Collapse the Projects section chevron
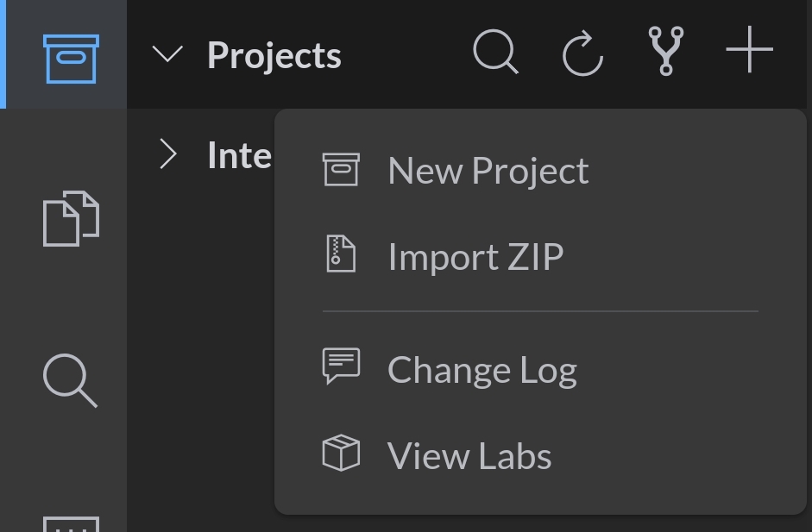 tap(167, 55)
